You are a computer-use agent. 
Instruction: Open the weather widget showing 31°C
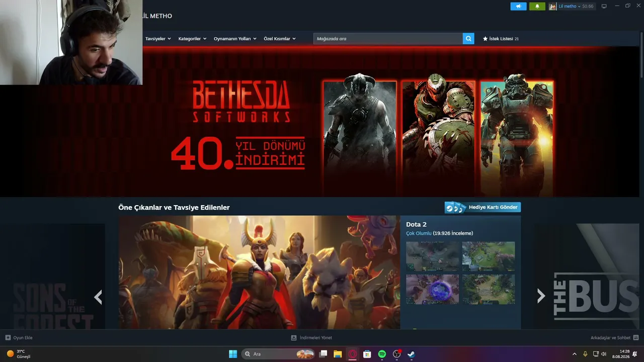[x=18, y=354]
